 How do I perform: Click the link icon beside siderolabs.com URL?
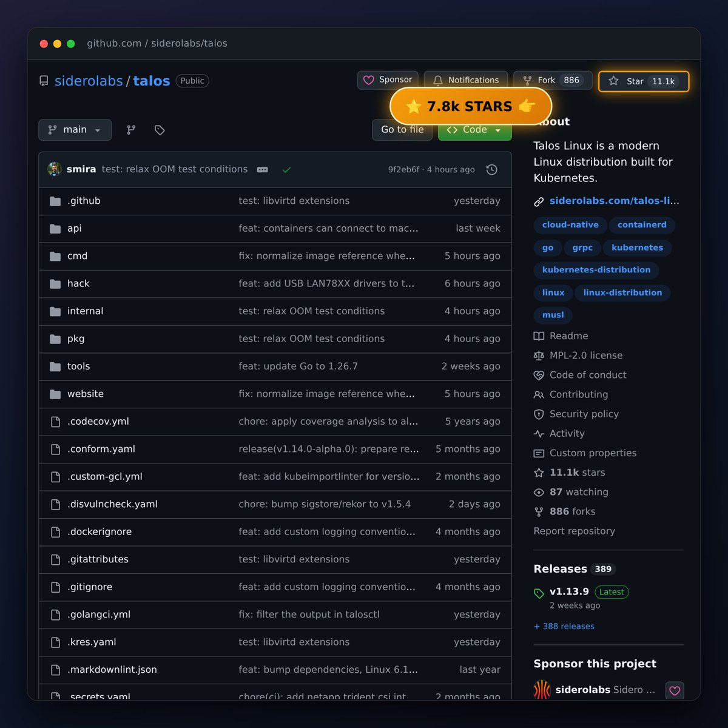(539, 201)
